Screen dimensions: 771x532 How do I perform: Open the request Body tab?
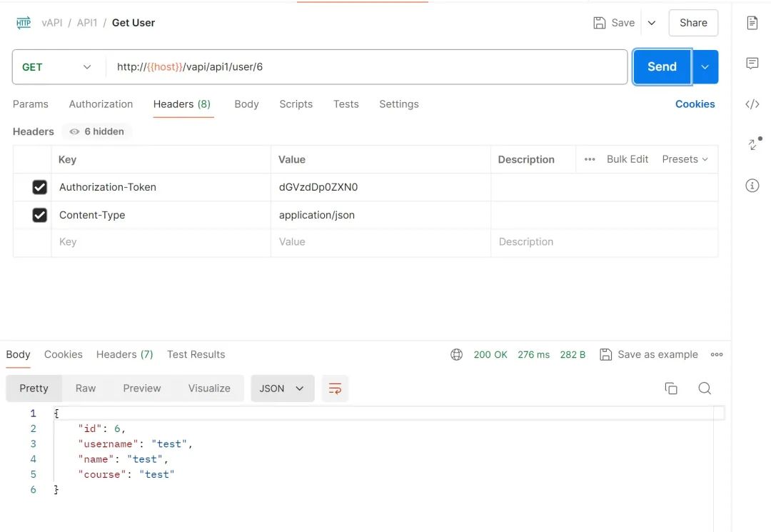point(246,104)
